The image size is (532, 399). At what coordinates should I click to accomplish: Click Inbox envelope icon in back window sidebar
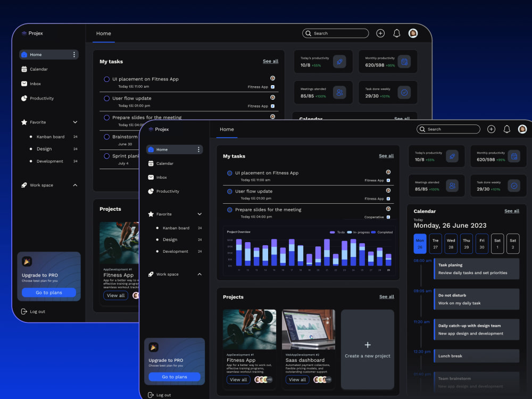pos(24,84)
